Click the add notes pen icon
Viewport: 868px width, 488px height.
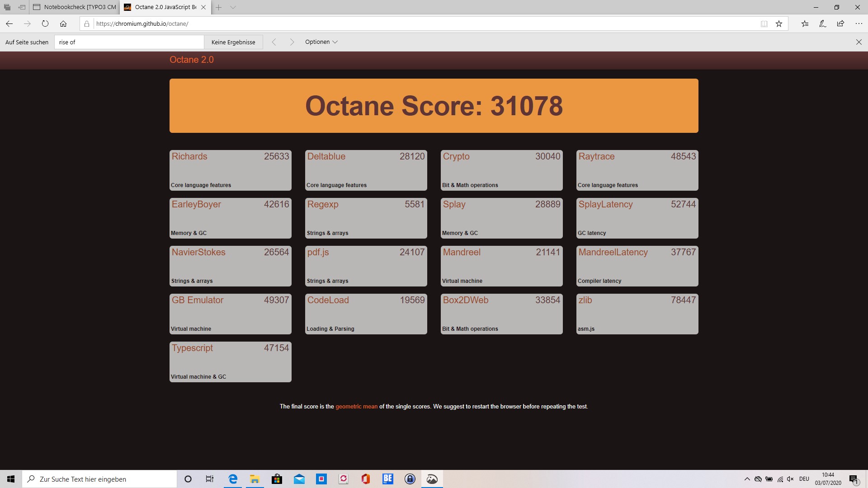pyautogui.click(x=822, y=23)
